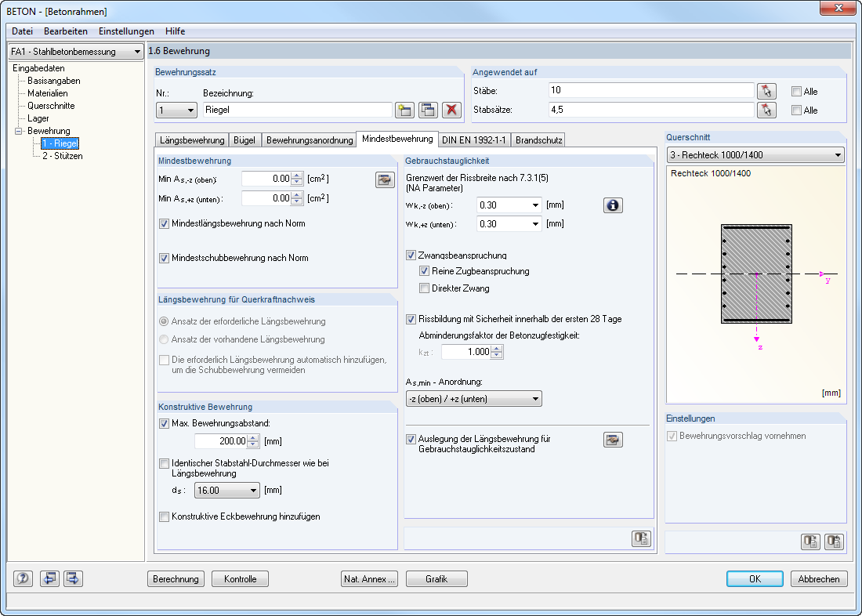This screenshot has height=616, width=862.
Task: Uncheck Reine Zugbeanspruchung
Action: click(424, 271)
